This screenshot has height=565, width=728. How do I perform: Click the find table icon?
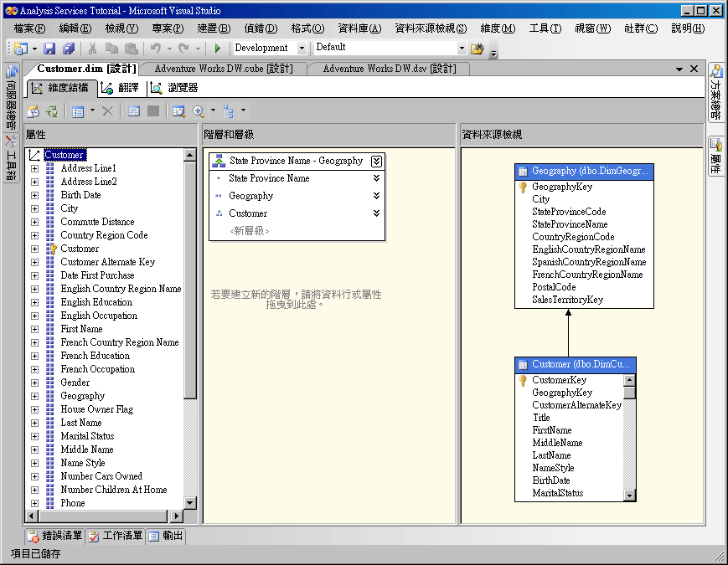click(178, 111)
